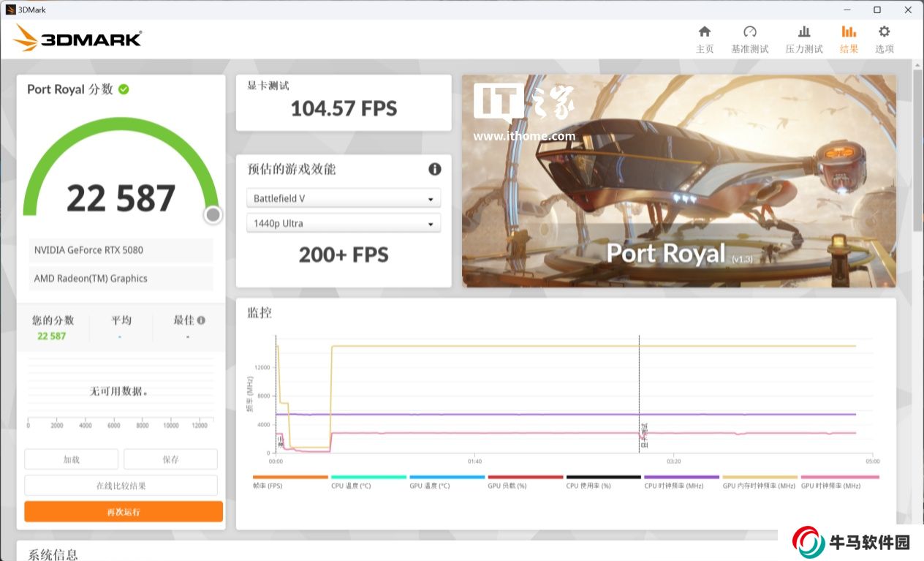Click Compare Results Online (在线比较结果) button
Viewport: 924px width, 561px height.
point(121,486)
